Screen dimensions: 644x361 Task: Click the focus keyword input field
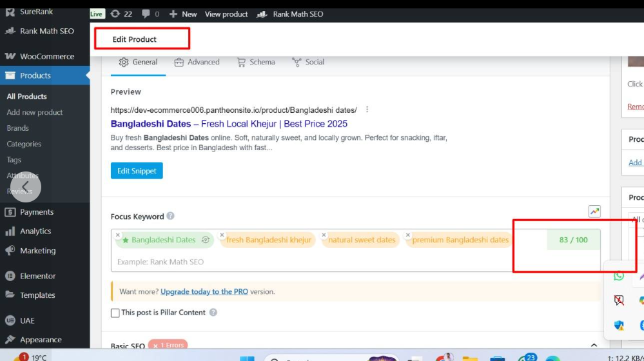(x=322, y=262)
